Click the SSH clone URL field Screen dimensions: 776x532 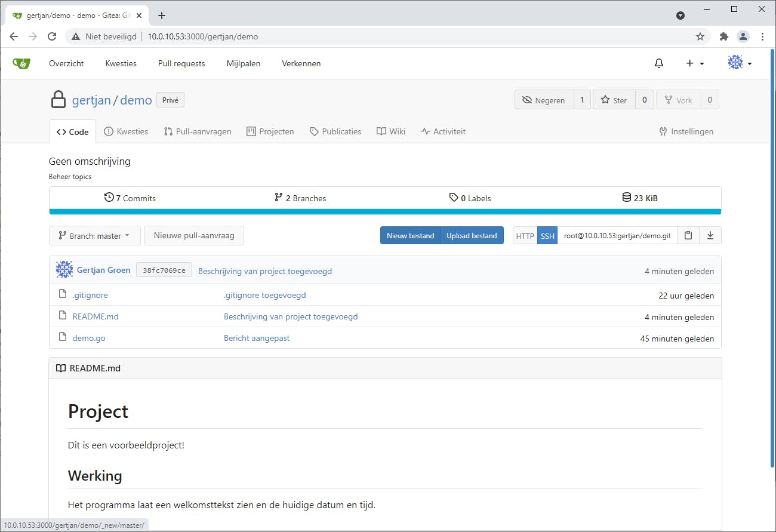tap(617, 236)
